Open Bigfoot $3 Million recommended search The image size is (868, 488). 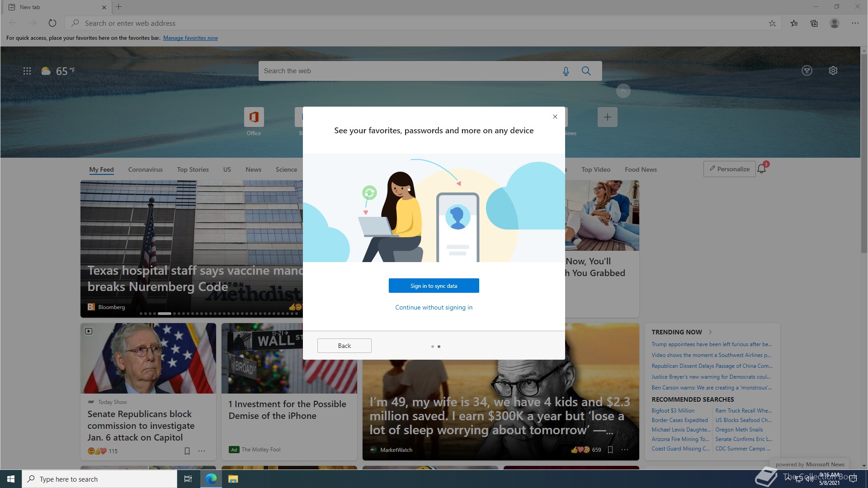point(673,411)
